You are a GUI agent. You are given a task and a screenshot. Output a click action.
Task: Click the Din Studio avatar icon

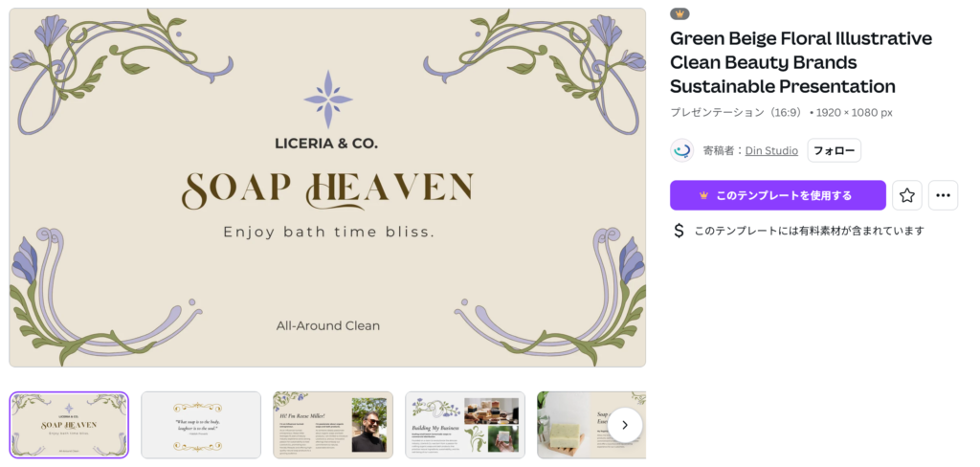pyautogui.click(x=682, y=150)
